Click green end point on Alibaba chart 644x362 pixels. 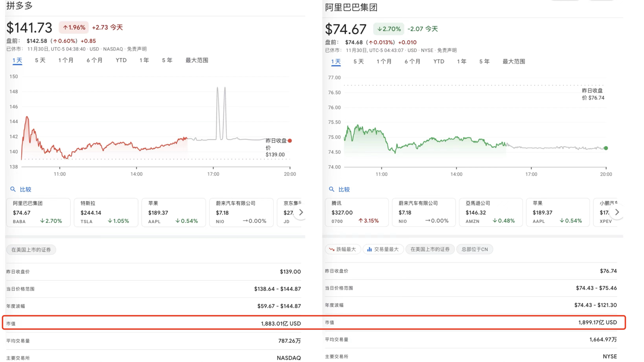tap(606, 148)
